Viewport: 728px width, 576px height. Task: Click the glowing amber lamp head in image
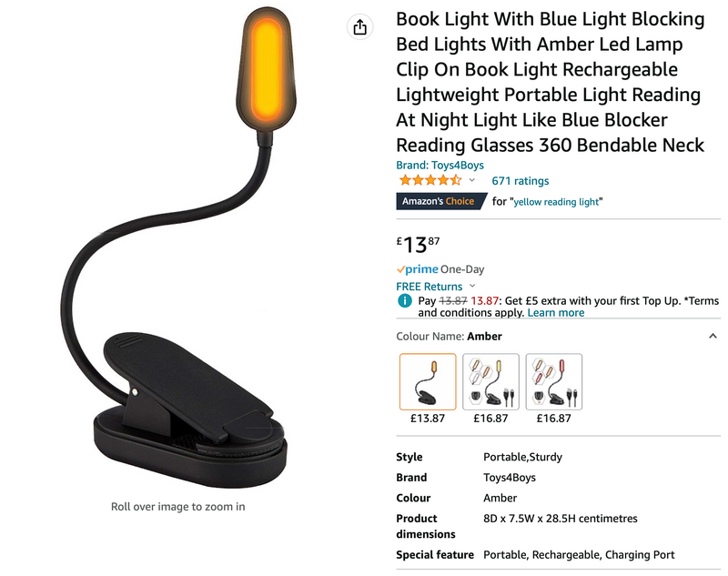pyautogui.click(x=266, y=68)
